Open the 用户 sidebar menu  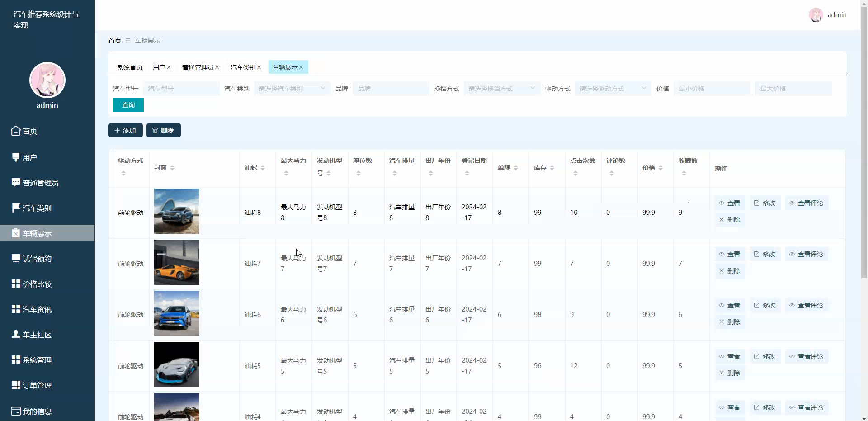coord(47,157)
